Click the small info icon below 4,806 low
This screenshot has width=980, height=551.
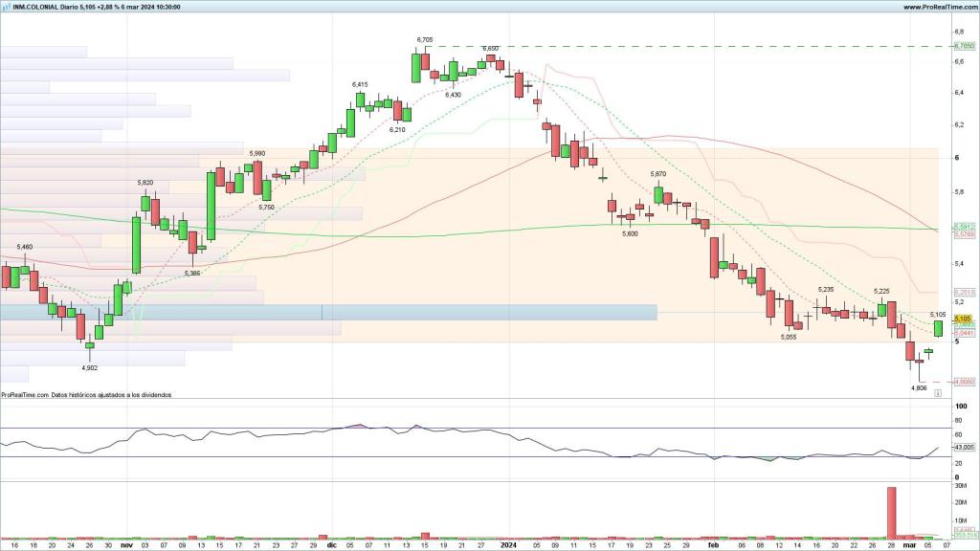point(938,393)
